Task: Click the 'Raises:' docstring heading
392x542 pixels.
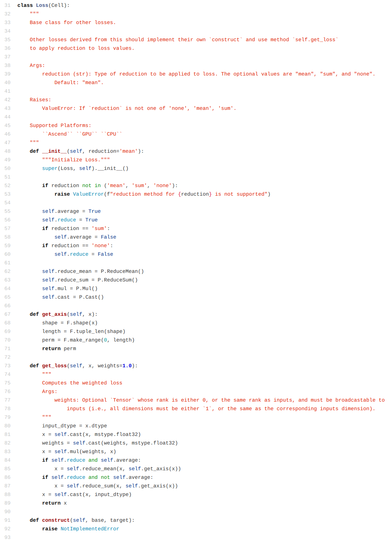Action: [40, 100]
